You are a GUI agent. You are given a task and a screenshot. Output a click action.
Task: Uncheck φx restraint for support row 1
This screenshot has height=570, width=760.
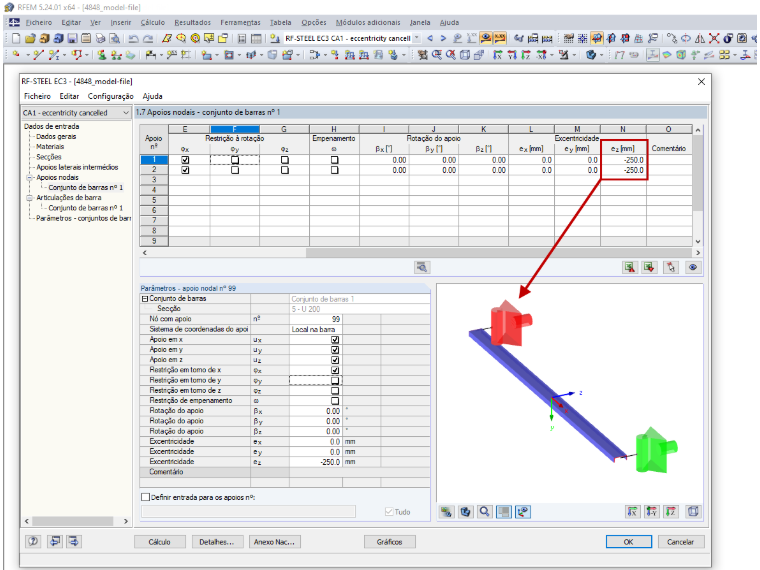click(x=185, y=160)
